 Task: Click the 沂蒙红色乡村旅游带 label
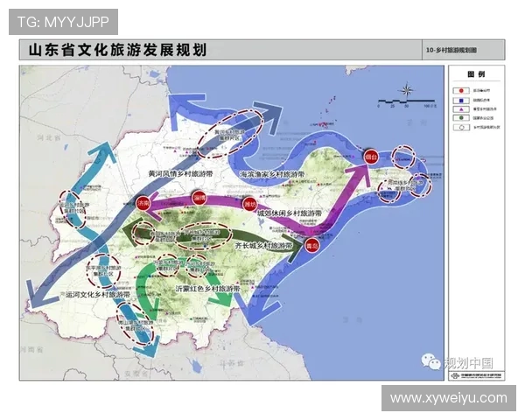208,287
